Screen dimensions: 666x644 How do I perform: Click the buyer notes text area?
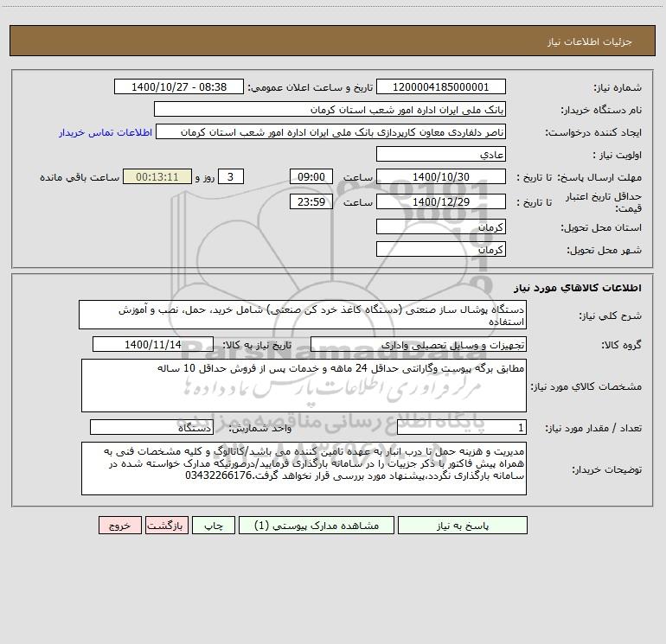304,469
